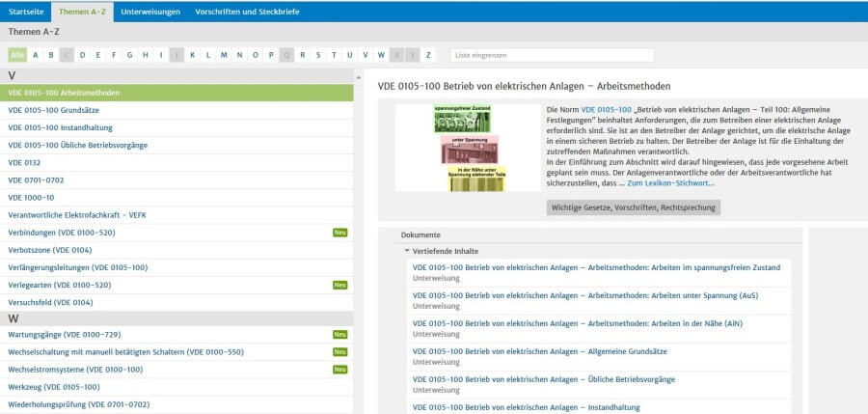Open the Startseite tab
This screenshot has width=868, height=414.
[x=26, y=12]
